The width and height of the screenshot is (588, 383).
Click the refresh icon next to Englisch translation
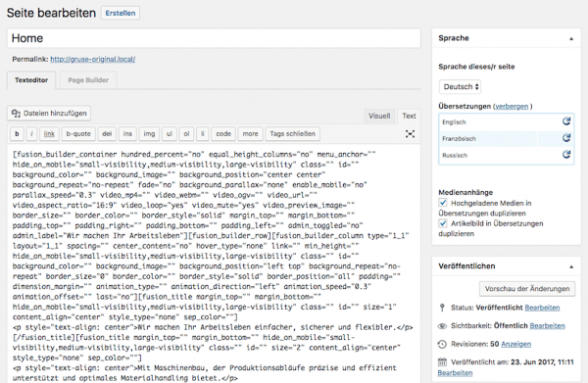click(566, 121)
